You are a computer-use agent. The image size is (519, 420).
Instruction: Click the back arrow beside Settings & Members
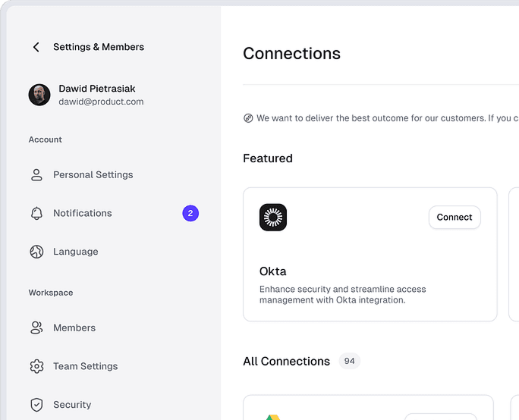[36, 47]
